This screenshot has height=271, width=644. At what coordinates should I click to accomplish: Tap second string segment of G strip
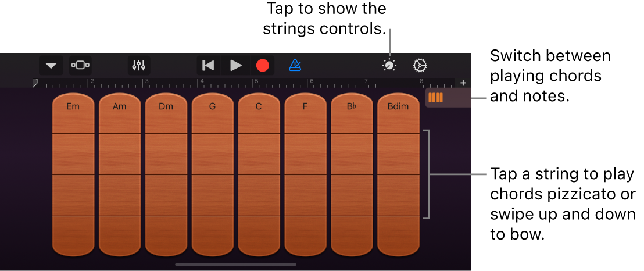pos(212,154)
